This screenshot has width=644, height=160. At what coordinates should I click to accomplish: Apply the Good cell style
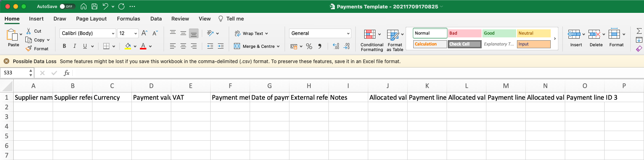click(x=499, y=33)
